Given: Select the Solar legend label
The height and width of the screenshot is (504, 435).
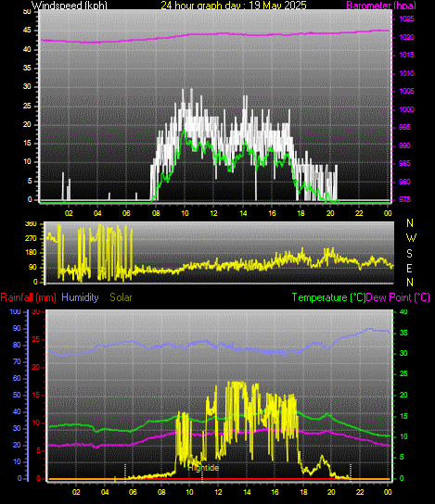Looking at the screenshot, I should click(x=121, y=297).
